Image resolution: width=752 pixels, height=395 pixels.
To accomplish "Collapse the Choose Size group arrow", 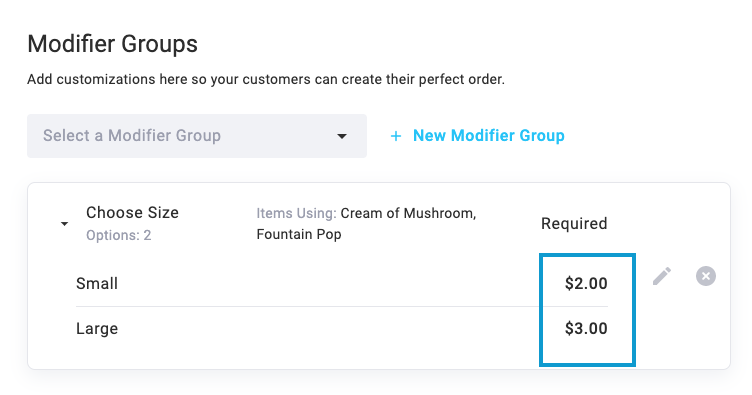I will click(64, 224).
